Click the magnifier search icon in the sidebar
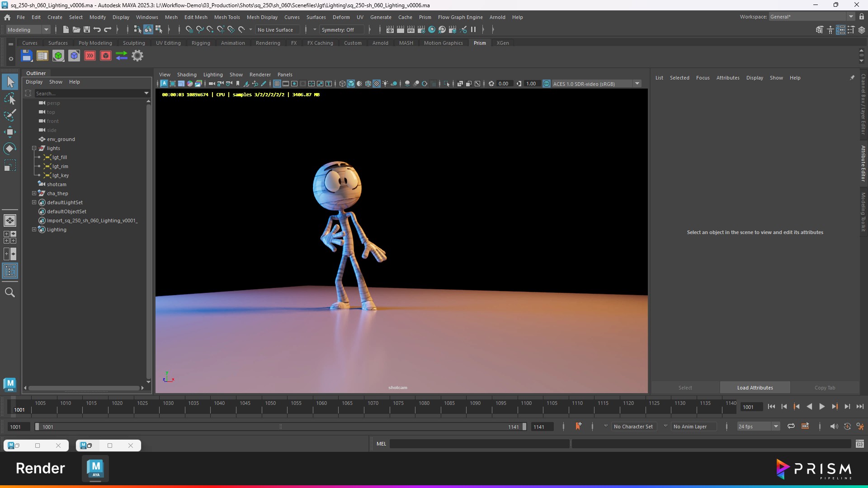 [10, 293]
